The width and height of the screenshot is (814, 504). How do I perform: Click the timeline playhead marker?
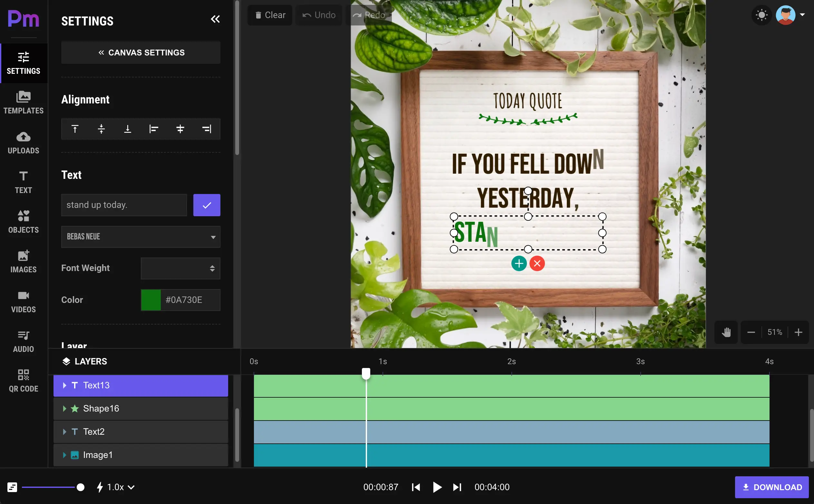[x=366, y=373]
